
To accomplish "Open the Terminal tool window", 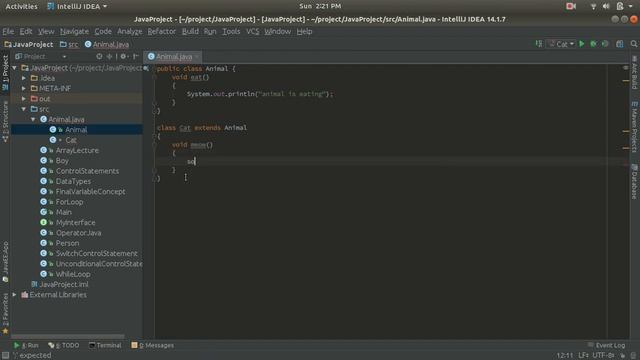I will (x=105, y=345).
